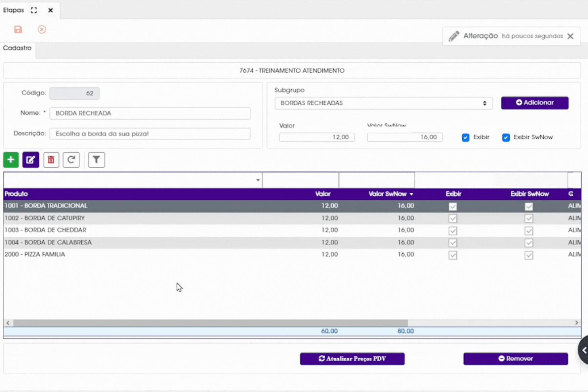Image resolution: width=588 pixels, height=392 pixels.
Task: Click the Valor SwNow column filter box
Action: (377, 180)
